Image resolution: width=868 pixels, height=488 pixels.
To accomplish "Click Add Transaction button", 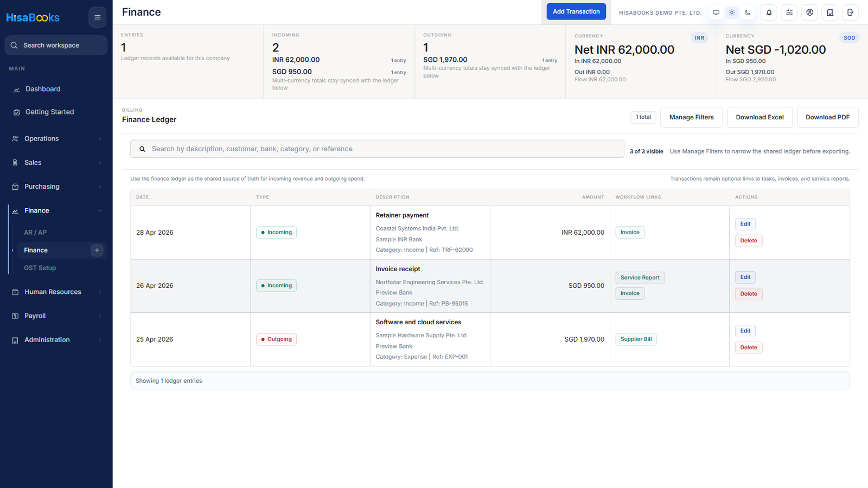I will tap(576, 11).
